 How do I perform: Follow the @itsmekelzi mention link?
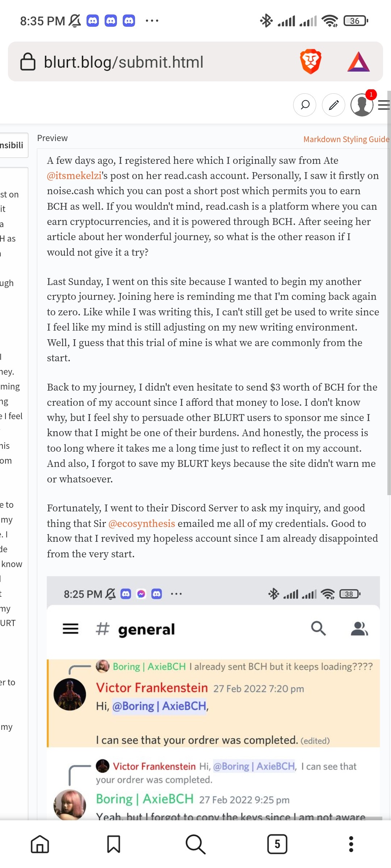click(74, 176)
